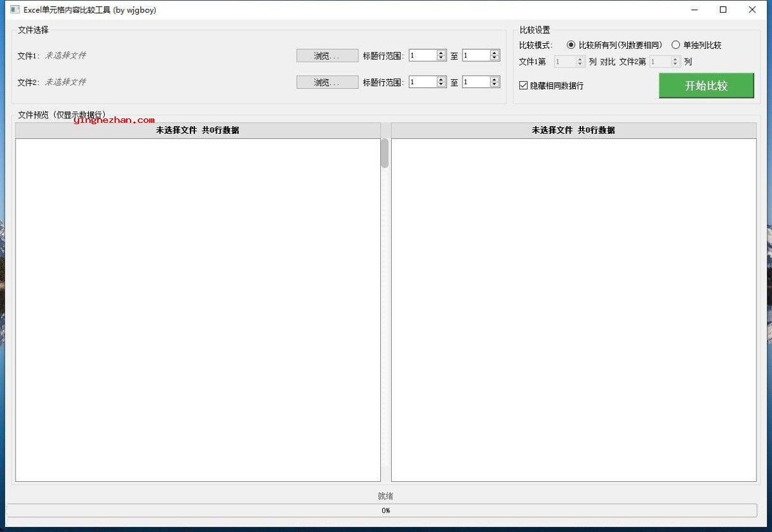772x532 pixels.
Task: Decrease the file 2 (文件2) header row end value
Action: (x=495, y=85)
